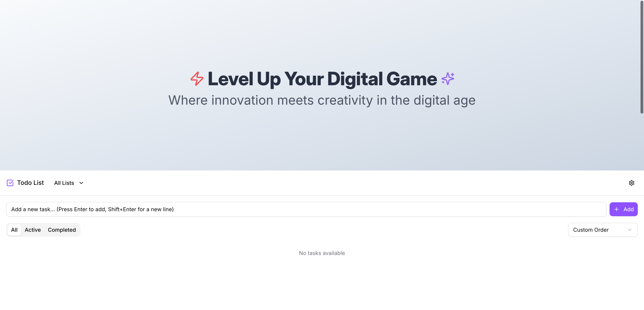This screenshot has width=644, height=310.
Task: Switch to the Active tab
Action: 33,230
